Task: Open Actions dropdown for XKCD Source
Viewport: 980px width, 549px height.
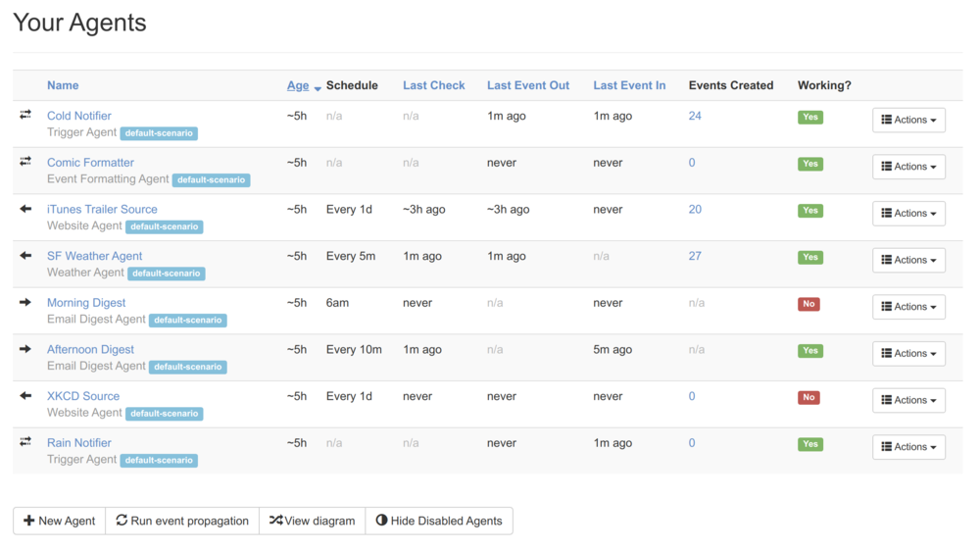Action: [x=908, y=400]
